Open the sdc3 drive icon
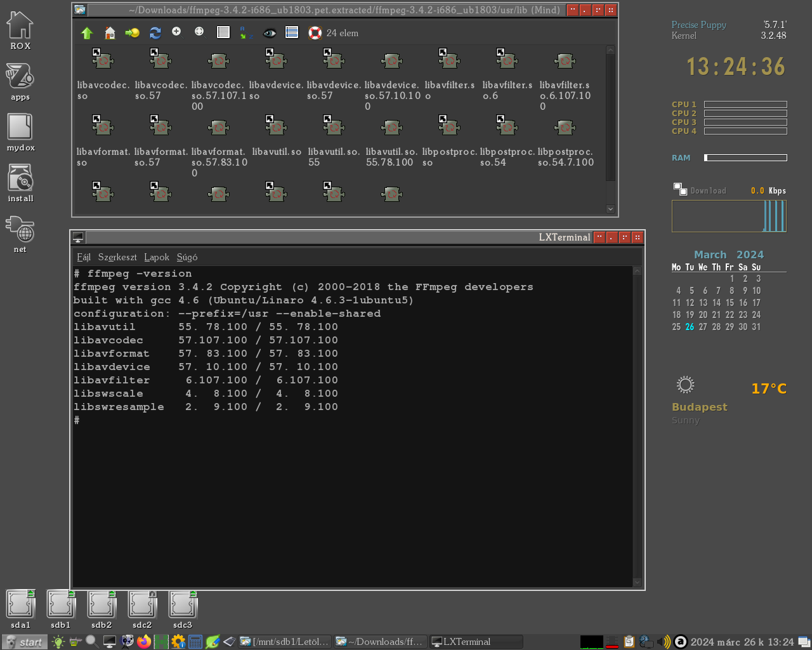Viewport: 812px width, 650px height. 183,609
